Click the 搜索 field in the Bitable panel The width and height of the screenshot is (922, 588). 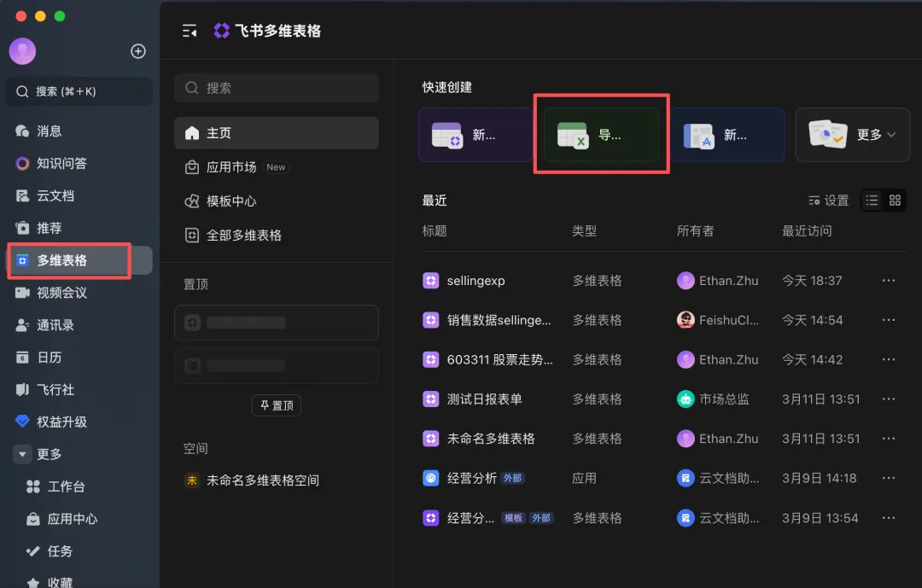coord(277,88)
